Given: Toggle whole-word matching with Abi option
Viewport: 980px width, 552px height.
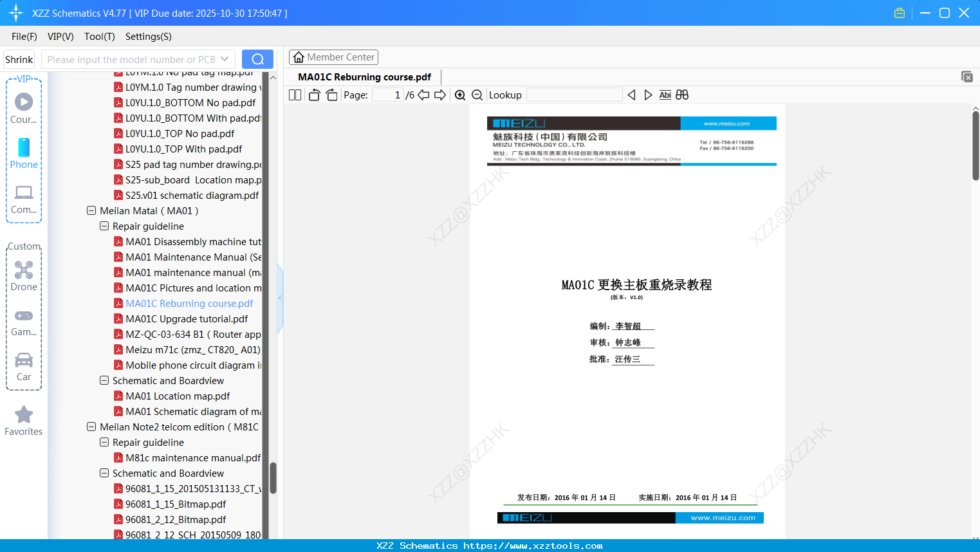Looking at the screenshot, I should (x=665, y=95).
